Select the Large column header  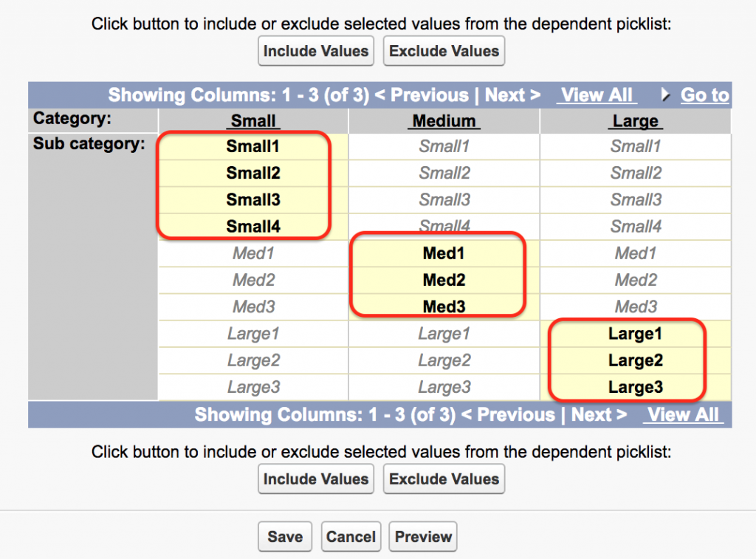click(x=636, y=120)
